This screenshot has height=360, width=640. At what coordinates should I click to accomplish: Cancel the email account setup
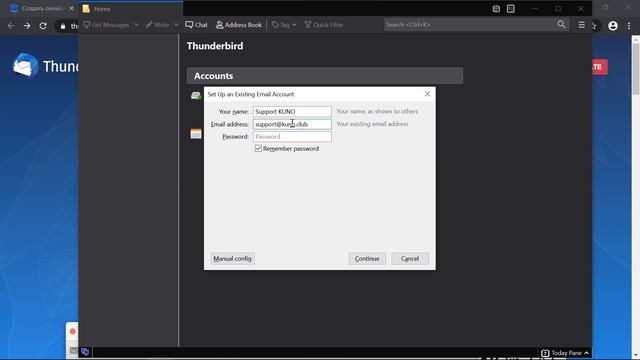[x=410, y=259]
